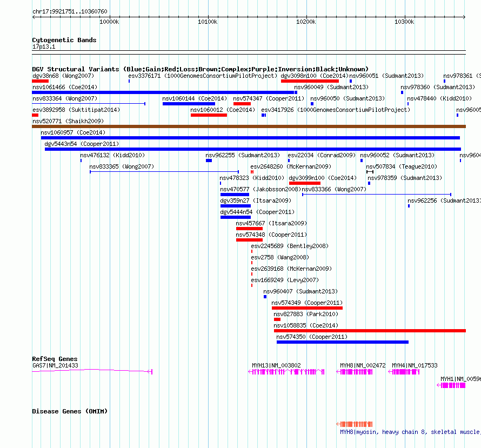The width and height of the screenshot is (481, 448).
Task: Open the nsv1061466 (Coe2014) variant label
Action: click(65, 87)
